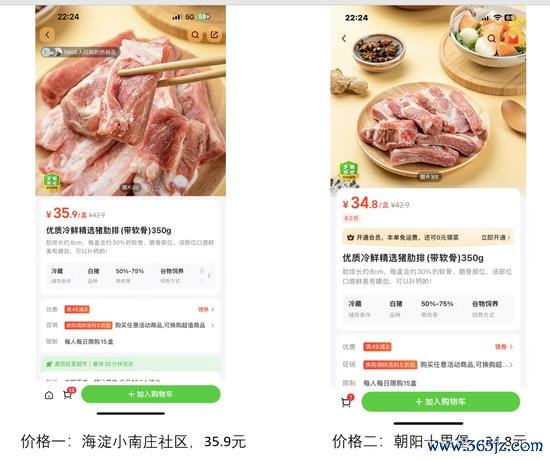
Task: Open search icon in right product page
Action: 492,38
